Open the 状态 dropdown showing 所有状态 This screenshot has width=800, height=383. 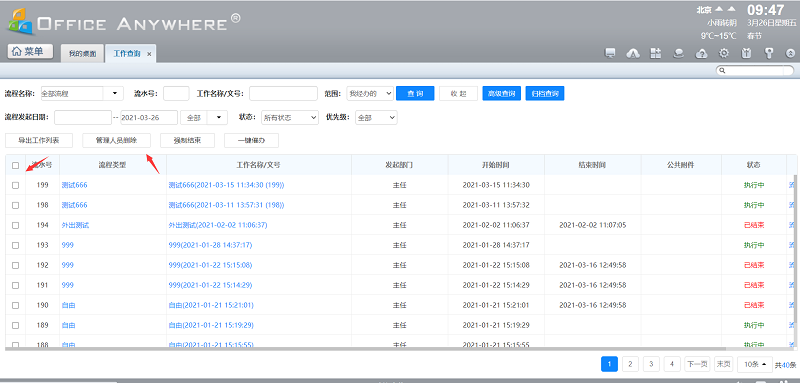(290, 117)
